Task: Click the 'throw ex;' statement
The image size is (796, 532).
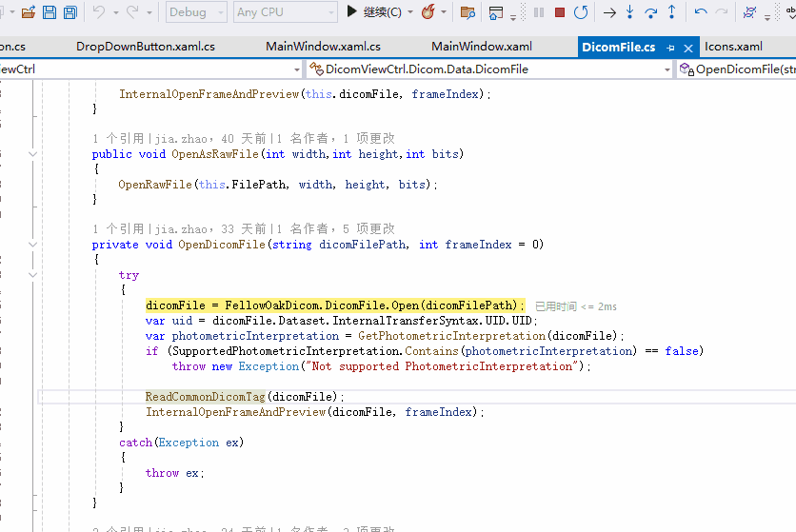Action: click(x=174, y=473)
